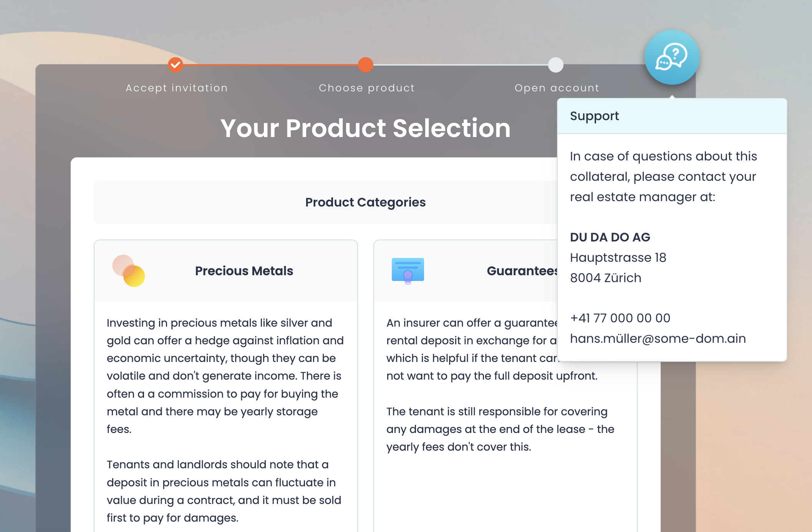The image size is (812, 532).
Task: Select the Open account step
Action: pos(556,88)
